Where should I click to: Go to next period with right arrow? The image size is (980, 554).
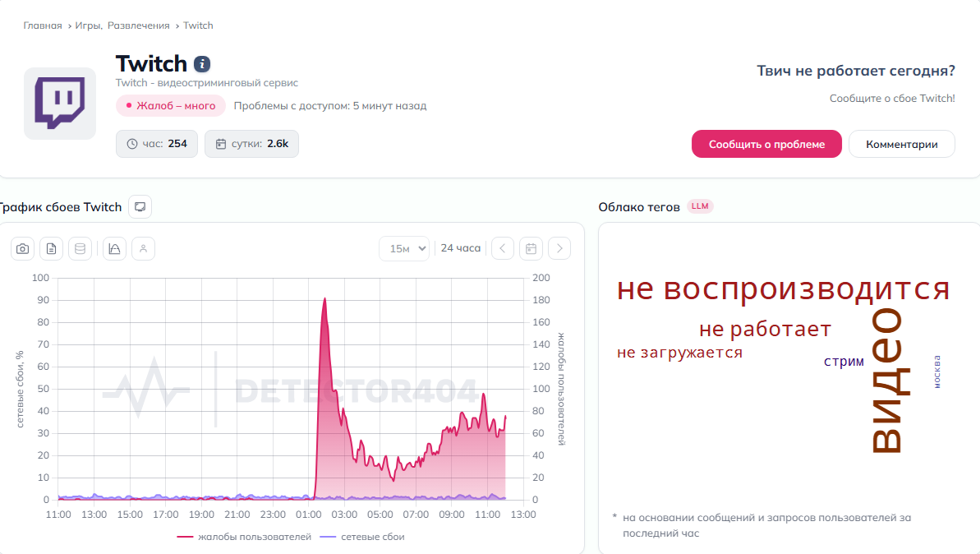[559, 249]
